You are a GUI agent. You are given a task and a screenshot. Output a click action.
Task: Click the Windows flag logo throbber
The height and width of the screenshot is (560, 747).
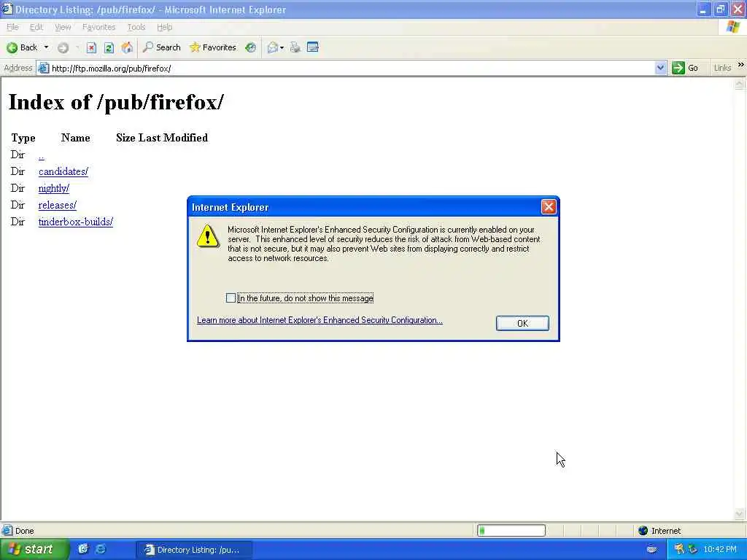pyautogui.click(x=732, y=27)
